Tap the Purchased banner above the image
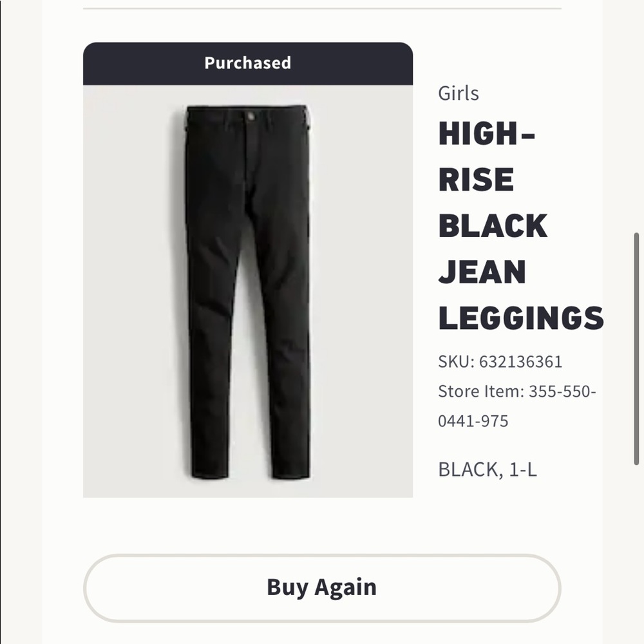 (247, 62)
